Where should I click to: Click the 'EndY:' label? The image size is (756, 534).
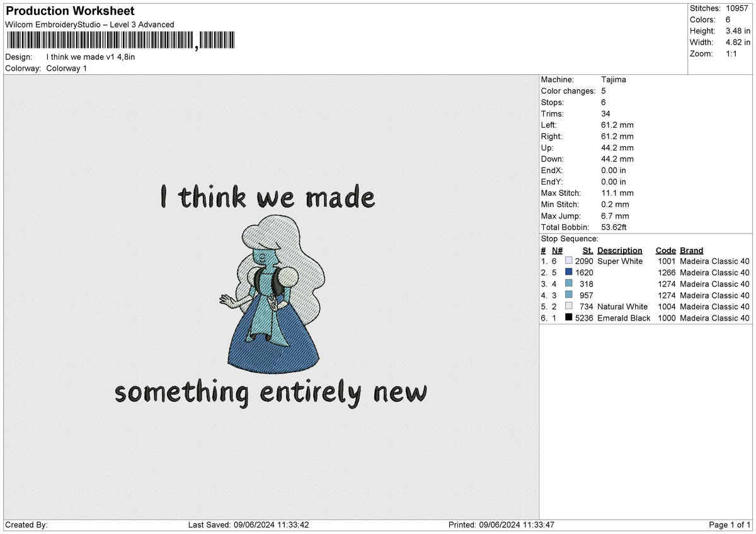tap(552, 182)
